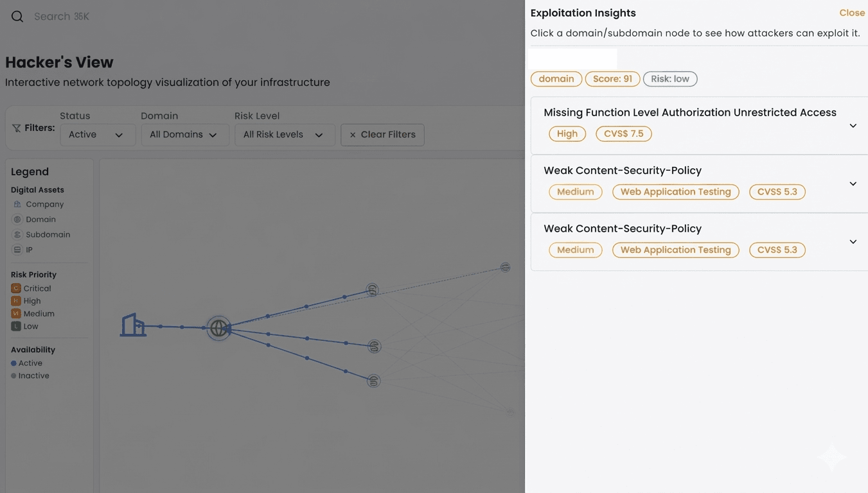The height and width of the screenshot is (493, 868).
Task: Click the Score: 91 badge
Action: pyautogui.click(x=612, y=79)
